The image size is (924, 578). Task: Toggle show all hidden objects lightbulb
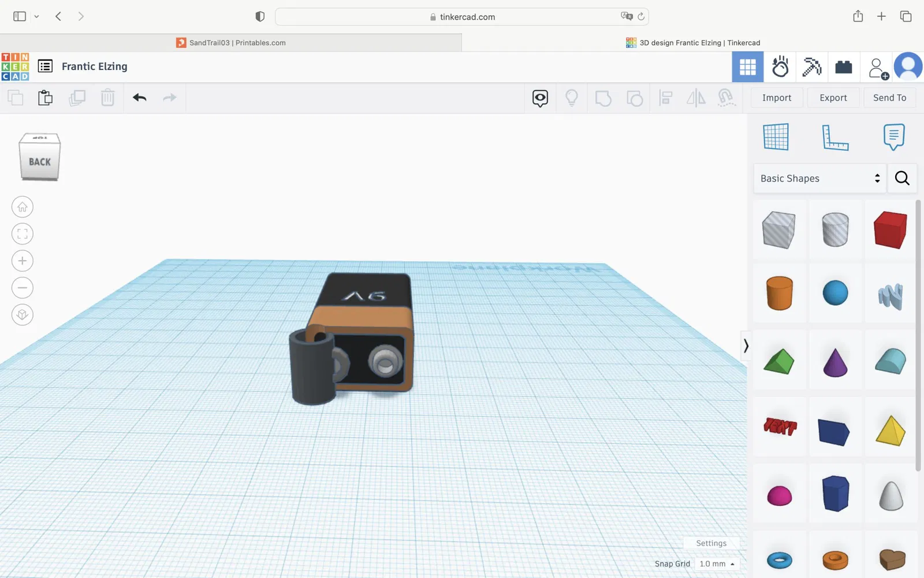(x=571, y=98)
